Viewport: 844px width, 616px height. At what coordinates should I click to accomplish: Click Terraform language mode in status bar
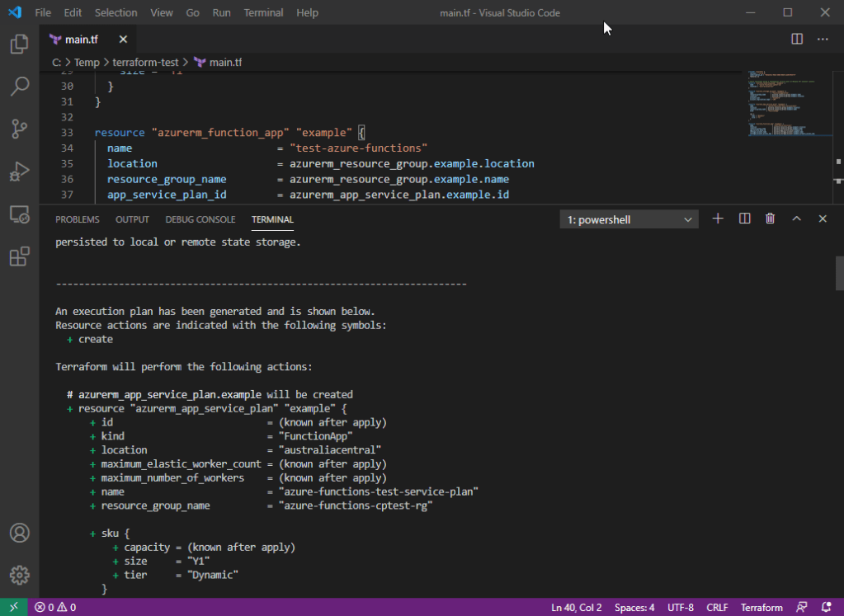tap(761, 608)
